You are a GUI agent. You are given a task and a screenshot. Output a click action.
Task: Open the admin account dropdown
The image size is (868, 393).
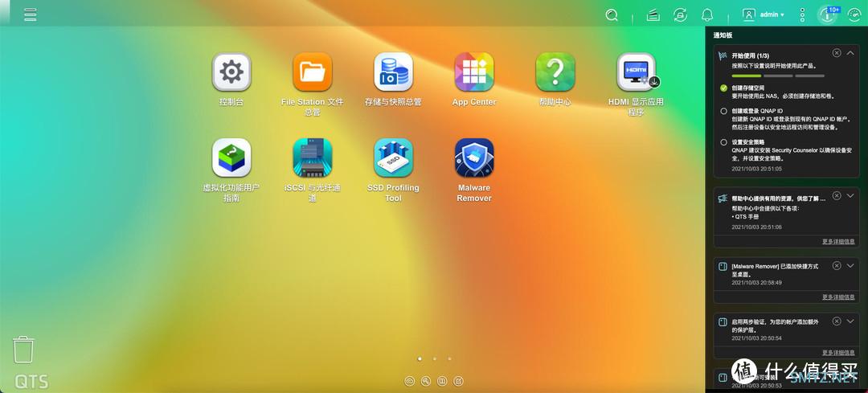point(772,15)
